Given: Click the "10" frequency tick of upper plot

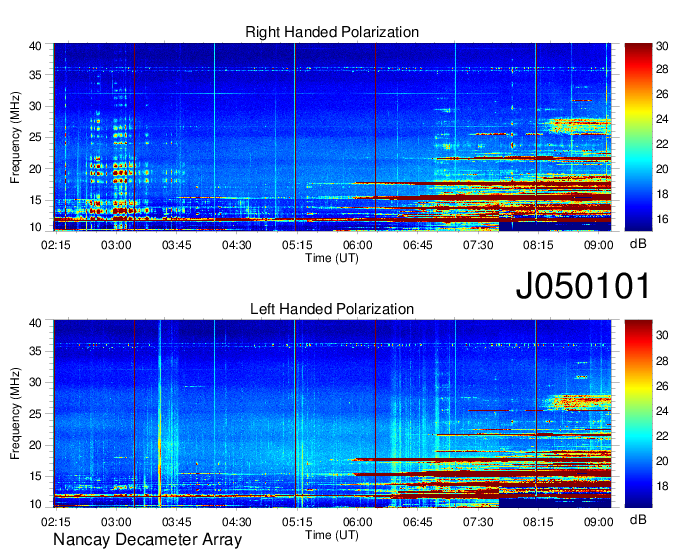Looking at the screenshot, I should coord(35,227).
